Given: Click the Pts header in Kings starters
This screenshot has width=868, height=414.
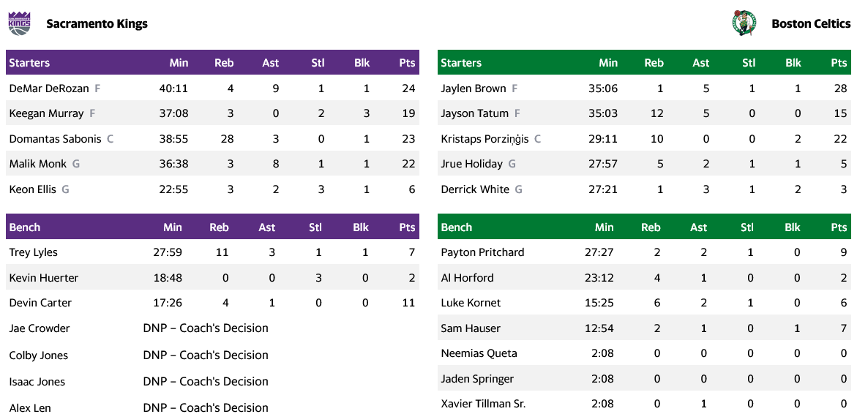Looking at the screenshot, I should 407,63.
